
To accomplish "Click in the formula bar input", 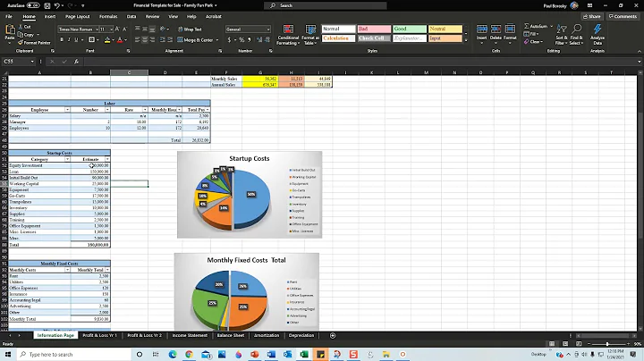I will point(360,62).
